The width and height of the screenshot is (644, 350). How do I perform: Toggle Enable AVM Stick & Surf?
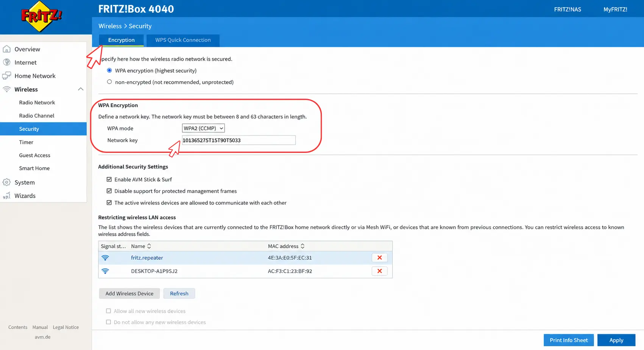tap(109, 179)
